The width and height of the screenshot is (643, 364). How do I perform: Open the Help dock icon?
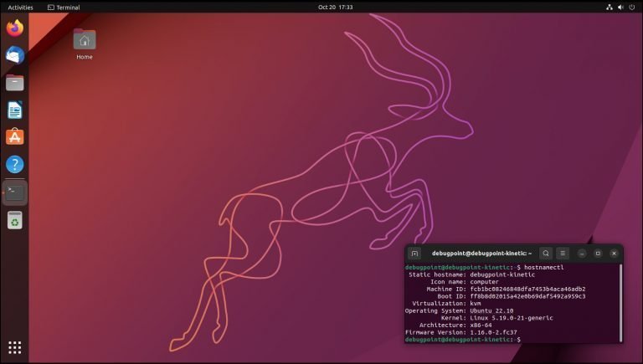[x=15, y=164]
